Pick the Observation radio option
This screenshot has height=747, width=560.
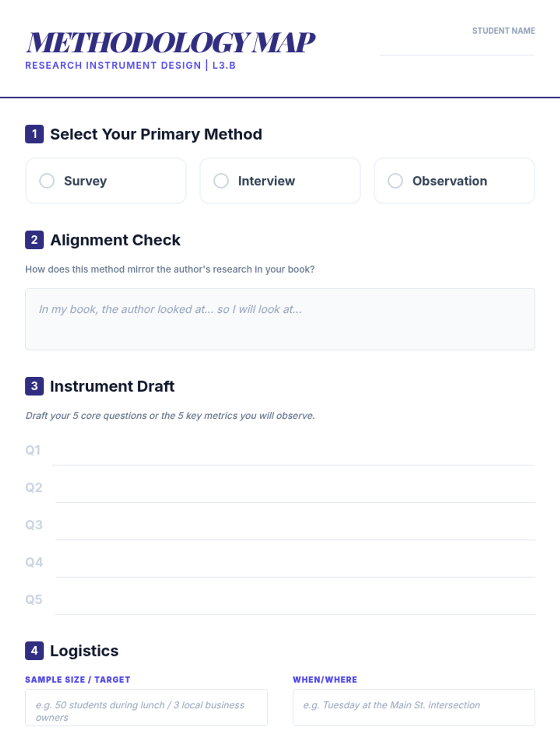point(395,181)
